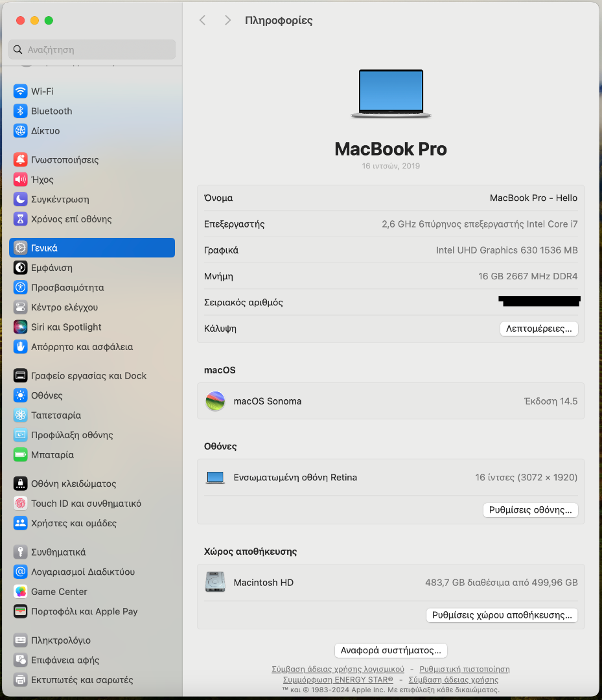
Task: Click Αναφορά συστήματος… button
Action: 391,650
